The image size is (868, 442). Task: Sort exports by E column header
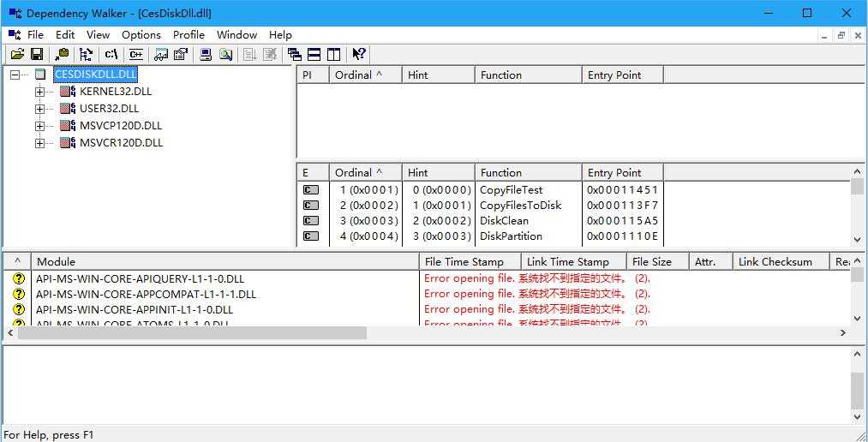tap(314, 172)
